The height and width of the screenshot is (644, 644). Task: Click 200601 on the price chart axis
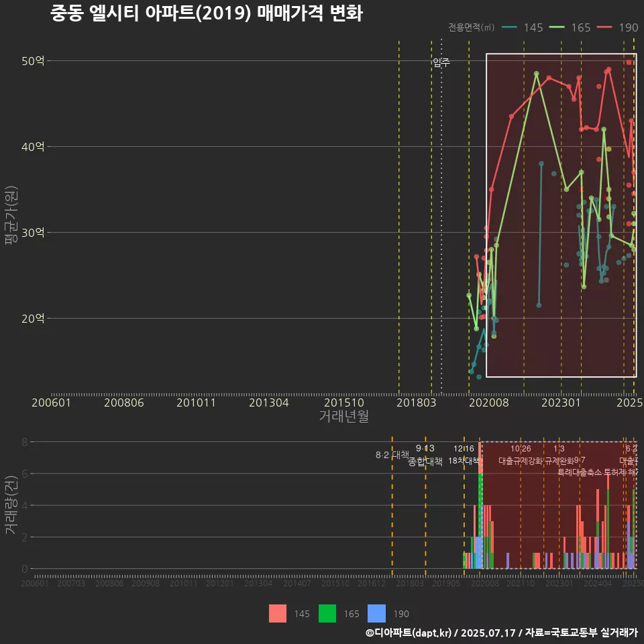[52, 402]
